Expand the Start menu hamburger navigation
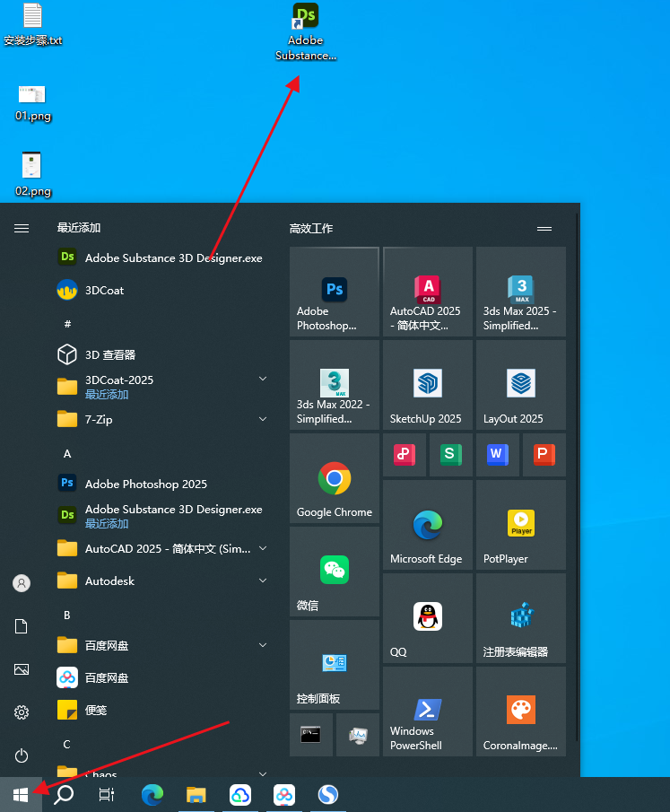This screenshot has height=812, width=670. coord(22,229)
